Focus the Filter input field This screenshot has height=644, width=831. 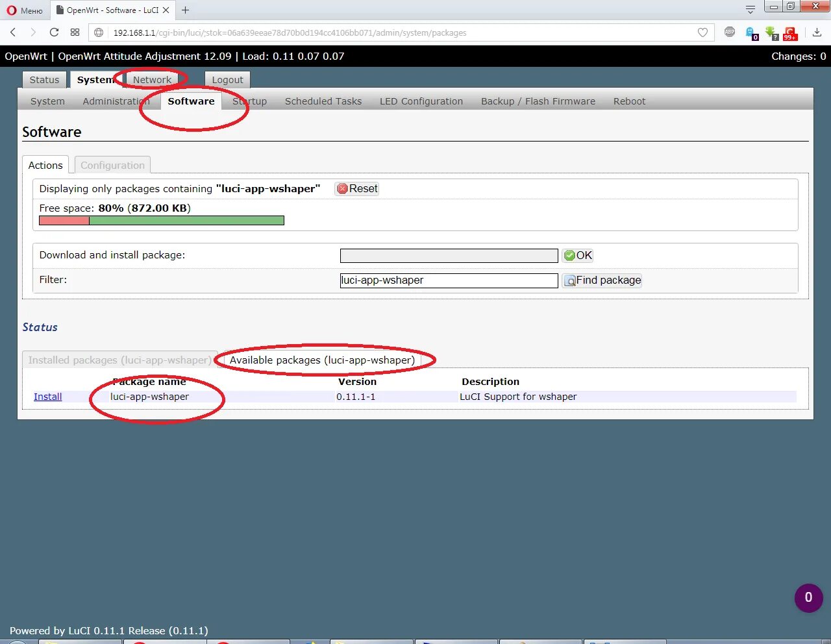point(449,280)
